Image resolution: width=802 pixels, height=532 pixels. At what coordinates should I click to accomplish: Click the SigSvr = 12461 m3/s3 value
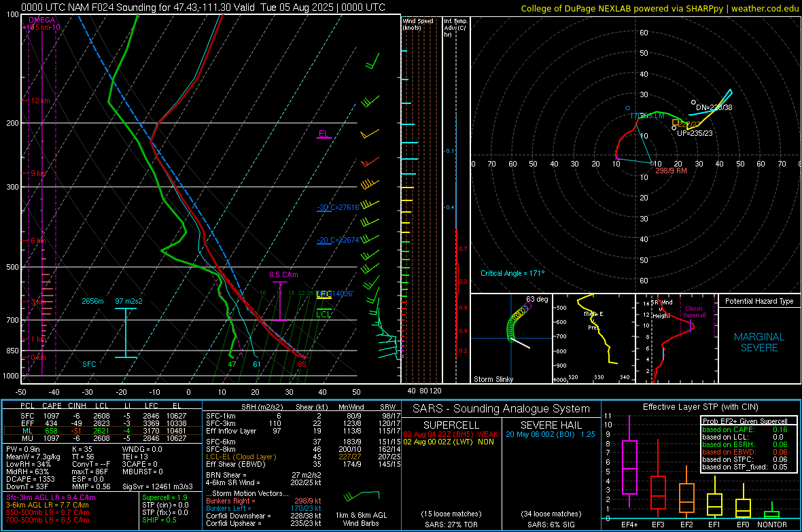click(157, 486)
